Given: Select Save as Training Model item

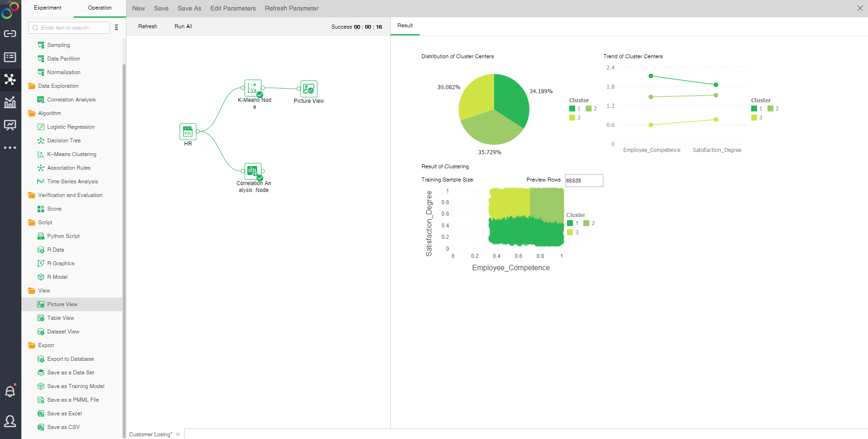Looking at the screenshot, I should click(x=75, y=386).
